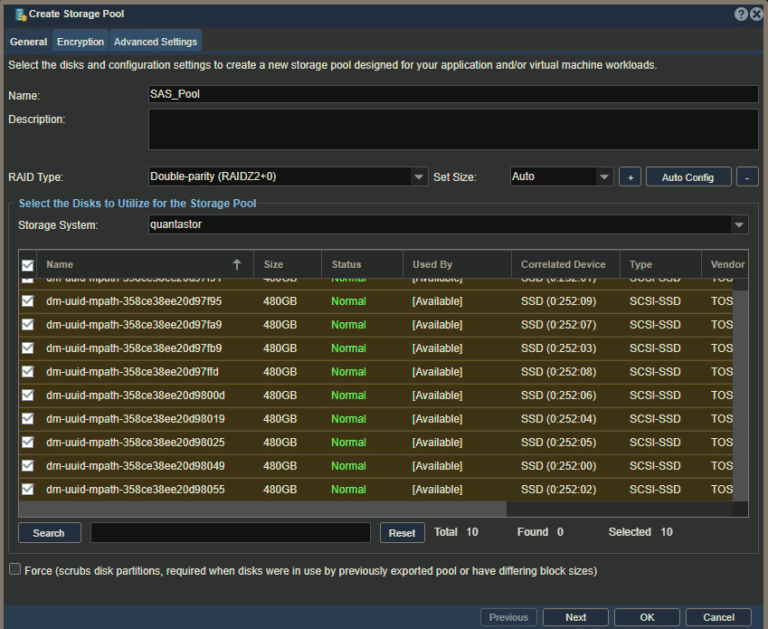Focus the disk search text field
This screenshot has width=768, height=629.
(230, 532)
